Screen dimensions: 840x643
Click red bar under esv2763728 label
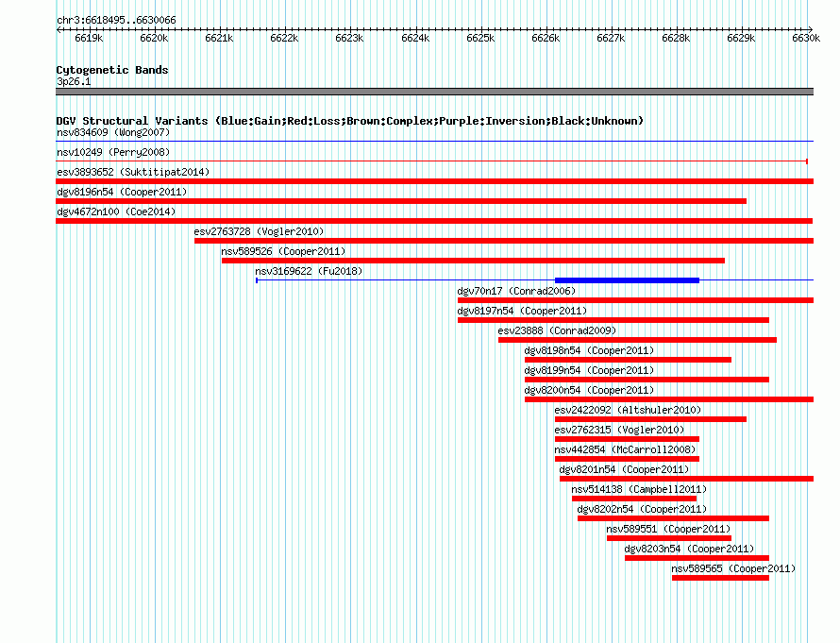point(504,241)
